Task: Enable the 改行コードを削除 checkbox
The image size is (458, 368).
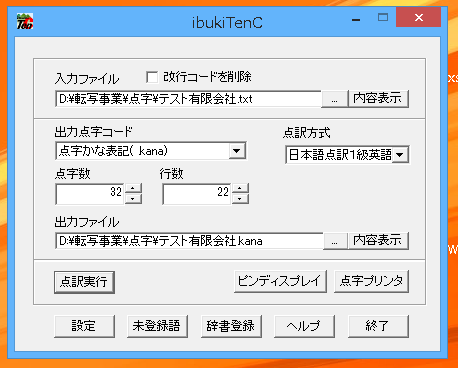Action: coord(152,77)
